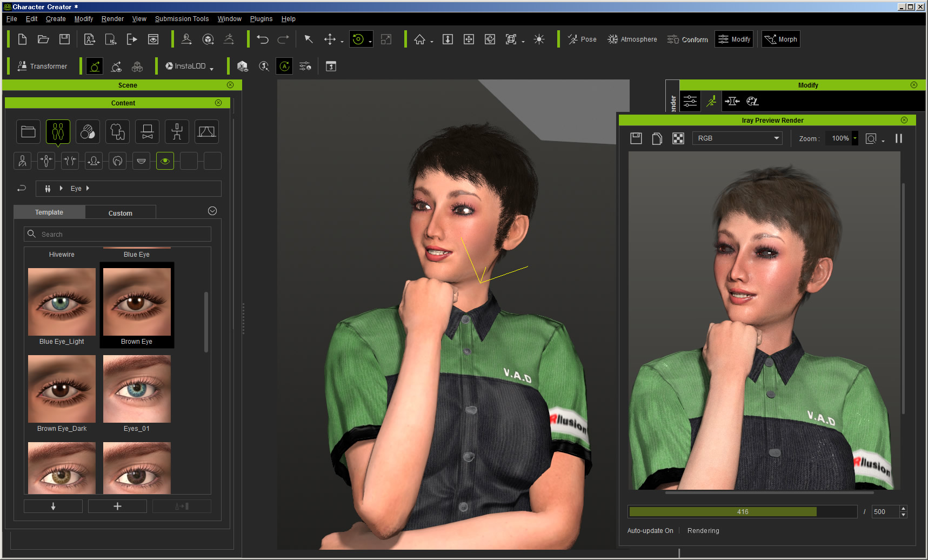Screen dimensions: 928x560
Task: Click the Content list vertical scrollbar
Action: tap(206, 322)
